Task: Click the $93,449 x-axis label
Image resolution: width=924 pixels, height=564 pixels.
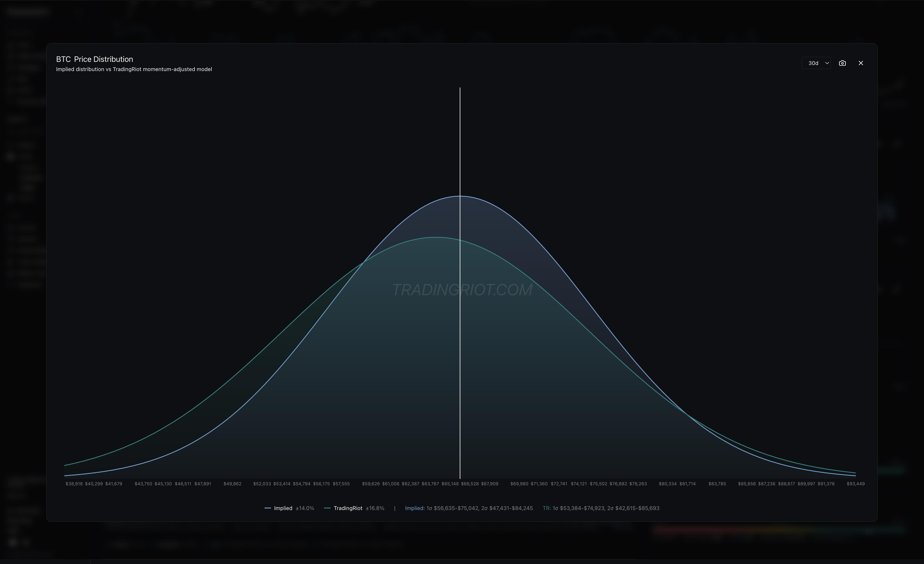Action: (x=855, y=484)
